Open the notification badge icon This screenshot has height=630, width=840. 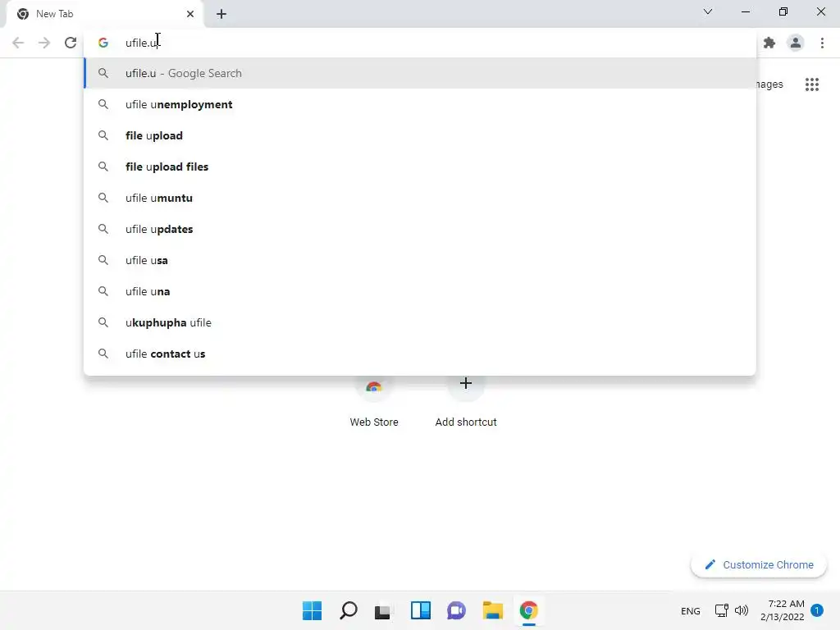pos(817,610)
